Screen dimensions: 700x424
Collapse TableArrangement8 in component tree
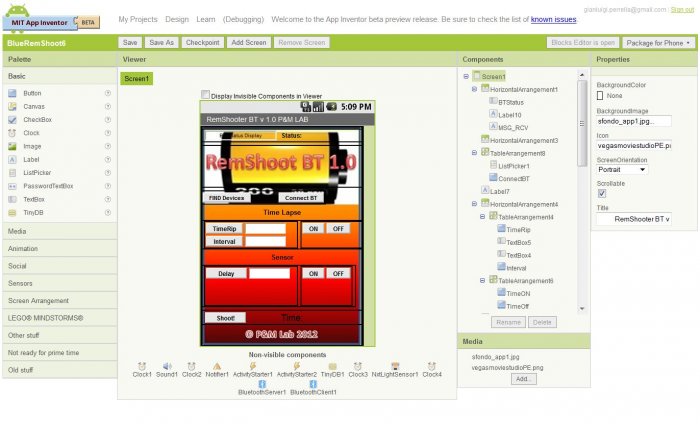click(x=475, y=153)
